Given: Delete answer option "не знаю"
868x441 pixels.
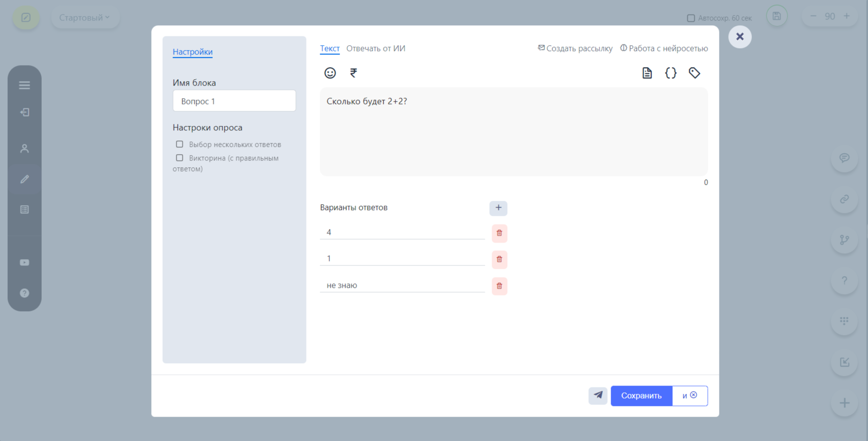Looking at the screenshot, I should [499, 286].
